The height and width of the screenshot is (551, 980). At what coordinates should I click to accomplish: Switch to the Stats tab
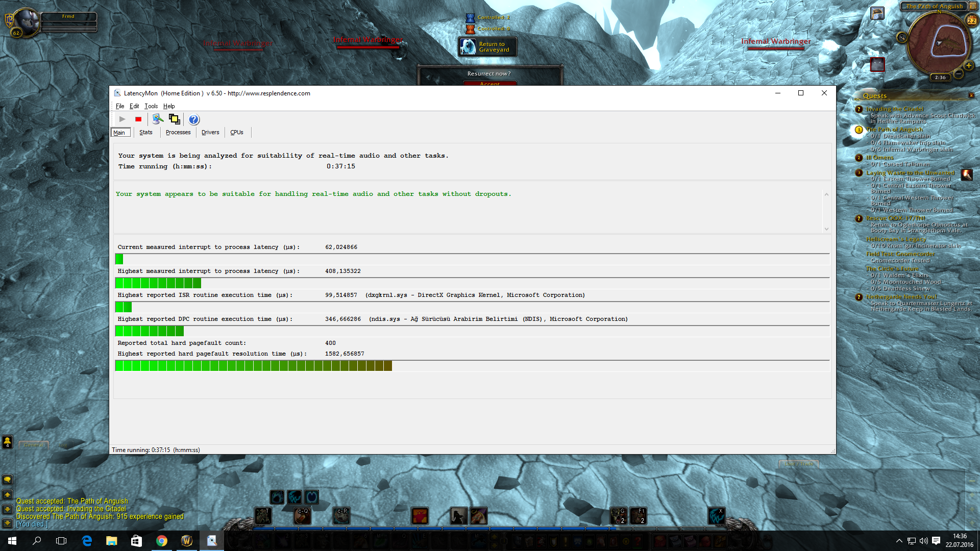146,132
